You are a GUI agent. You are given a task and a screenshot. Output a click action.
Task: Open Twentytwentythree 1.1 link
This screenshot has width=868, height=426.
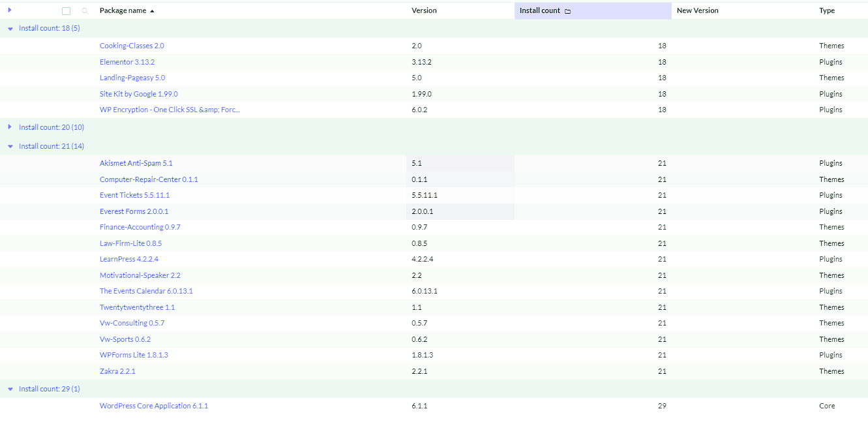(137, 307)
